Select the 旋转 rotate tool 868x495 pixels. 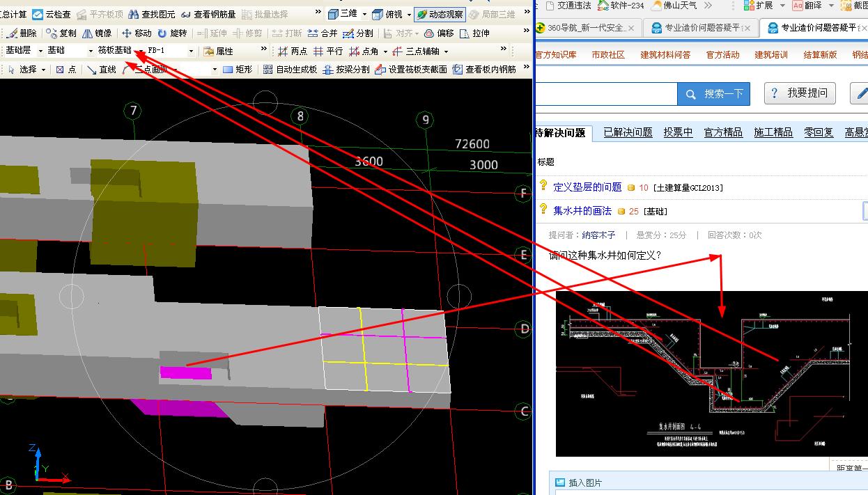172,33
